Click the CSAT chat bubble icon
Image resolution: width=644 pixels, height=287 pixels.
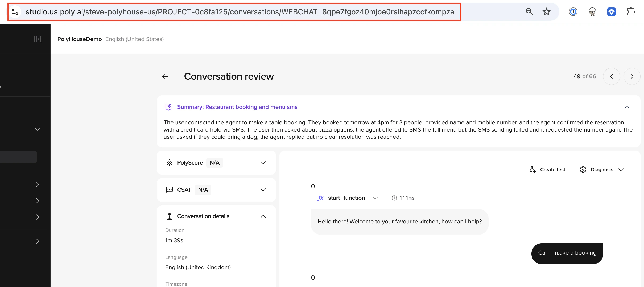coord(170,190)
